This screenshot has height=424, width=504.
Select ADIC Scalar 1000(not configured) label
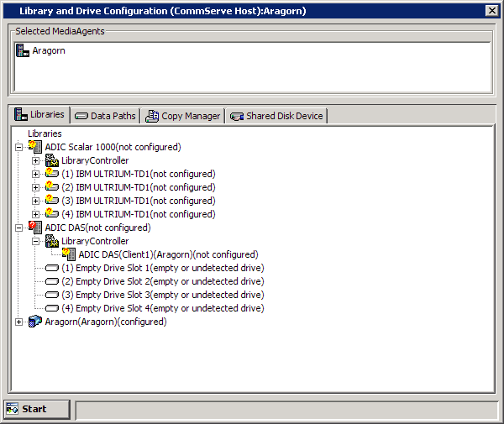click(x=113, y=147)
